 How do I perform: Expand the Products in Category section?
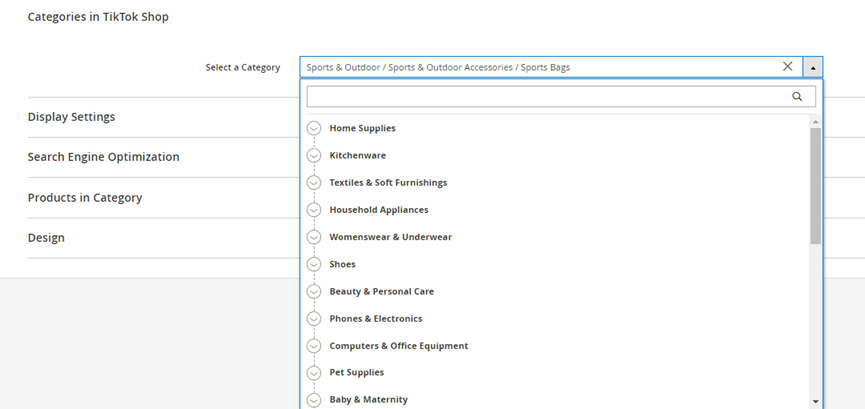[x=85, y=198]
